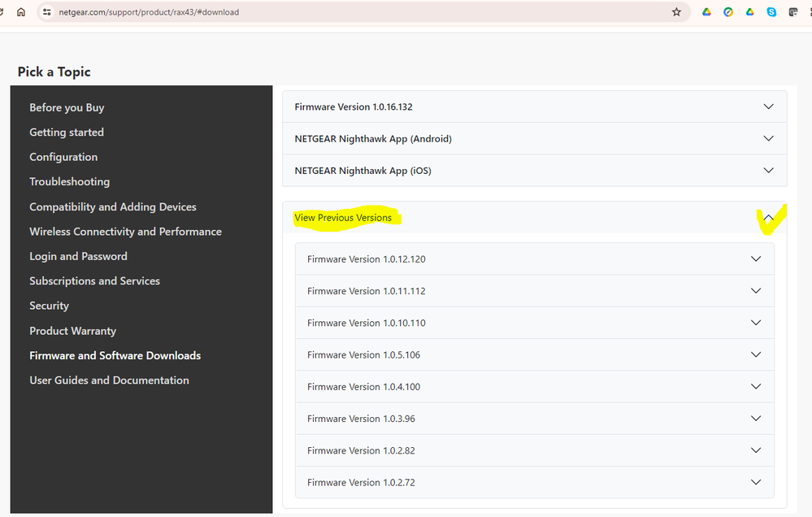Image resolution: width=812 pixels, height=517 pixels.
Task: Click the chevron for Firmware Version 1.0.2.82
Action: click(x=756, y=450)
